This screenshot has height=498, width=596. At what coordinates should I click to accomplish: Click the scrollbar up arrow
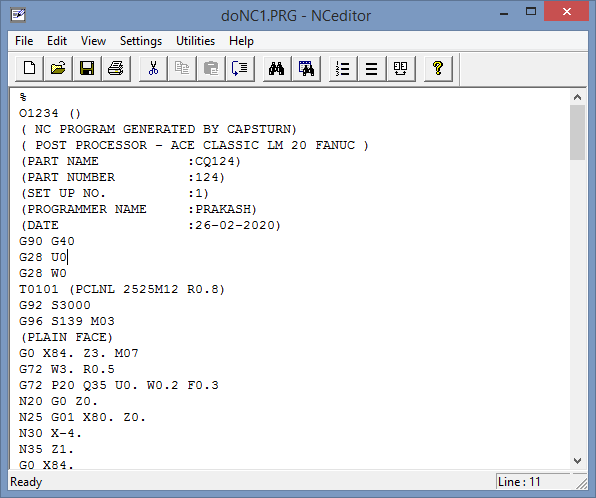(577, 97)
